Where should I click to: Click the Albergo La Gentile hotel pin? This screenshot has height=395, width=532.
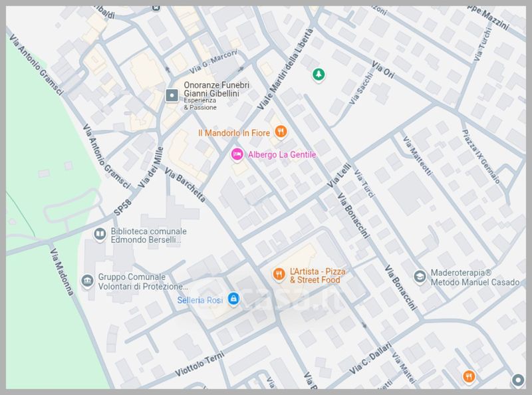tap(235, 154)
